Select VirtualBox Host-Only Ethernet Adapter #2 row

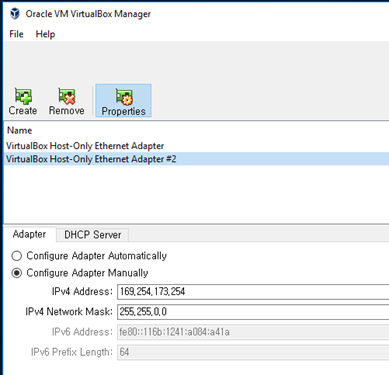[196, 159]
